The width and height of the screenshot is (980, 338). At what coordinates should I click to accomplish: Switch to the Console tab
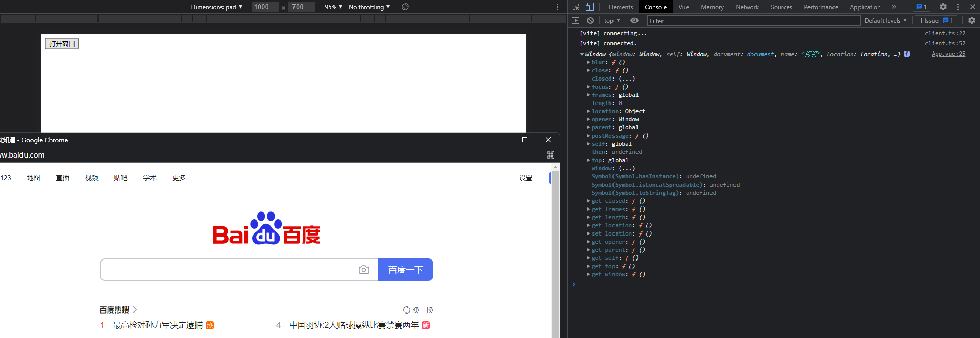(655, 7)
